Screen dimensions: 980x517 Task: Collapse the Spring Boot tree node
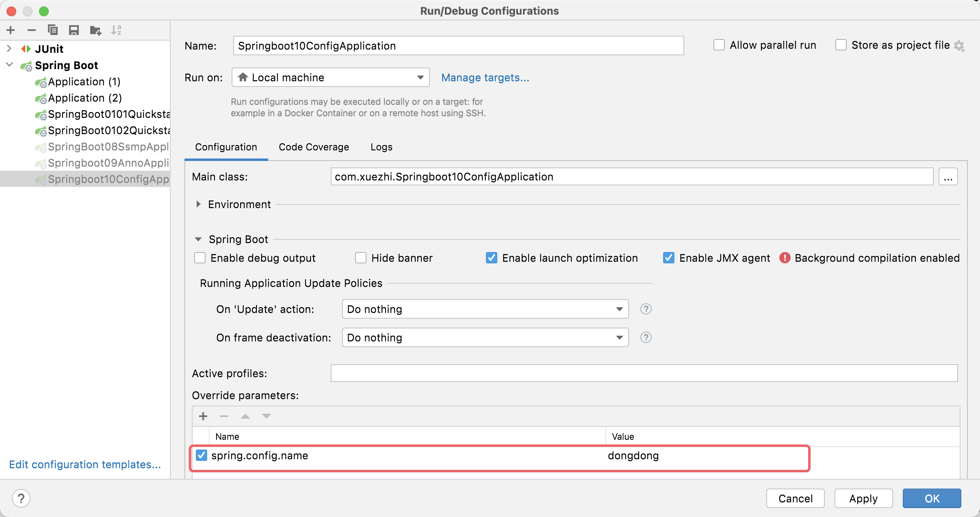(9, 65)
